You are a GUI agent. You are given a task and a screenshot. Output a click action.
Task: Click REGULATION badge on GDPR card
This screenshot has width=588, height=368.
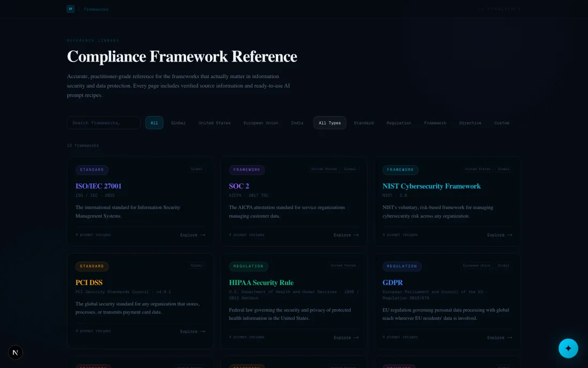(401, 266)
